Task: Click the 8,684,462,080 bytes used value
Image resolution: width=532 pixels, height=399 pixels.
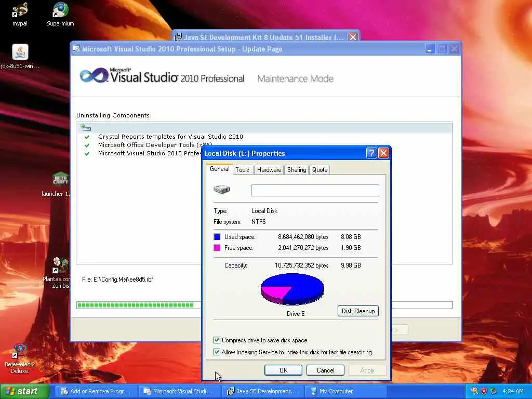Action: (303, 237)
